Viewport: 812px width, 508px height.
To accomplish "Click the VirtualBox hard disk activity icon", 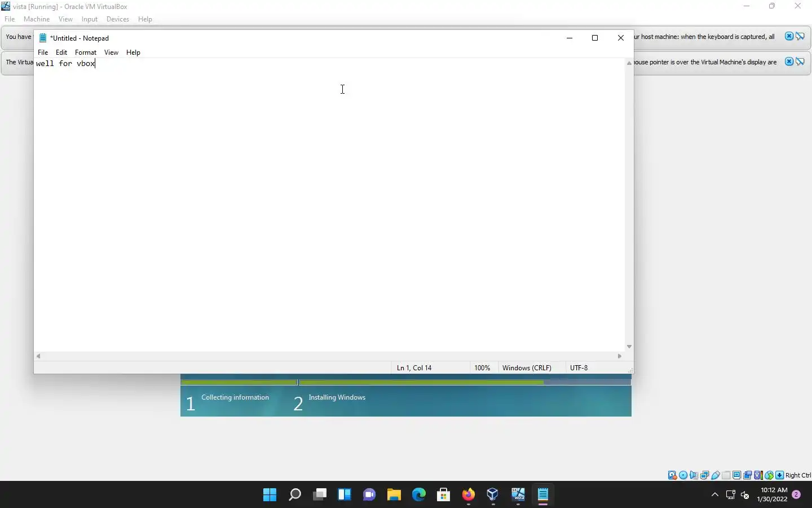I will [x=672, y=475].
